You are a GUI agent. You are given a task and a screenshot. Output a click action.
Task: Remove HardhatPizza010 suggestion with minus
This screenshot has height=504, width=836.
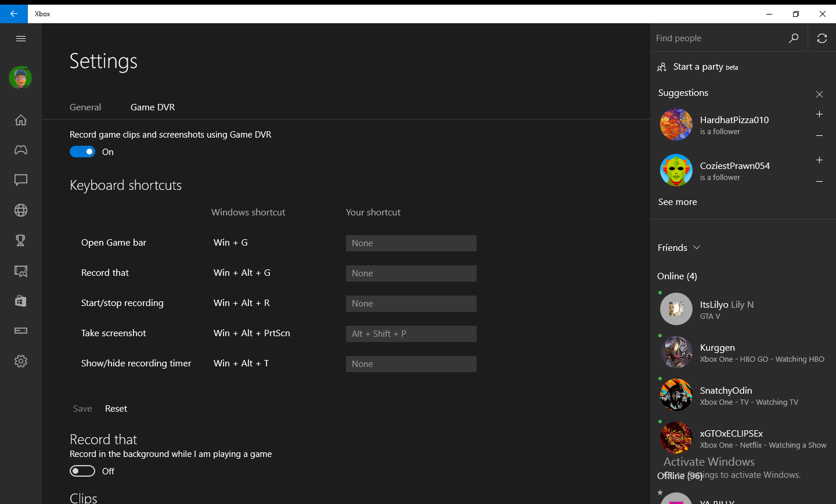819,136
